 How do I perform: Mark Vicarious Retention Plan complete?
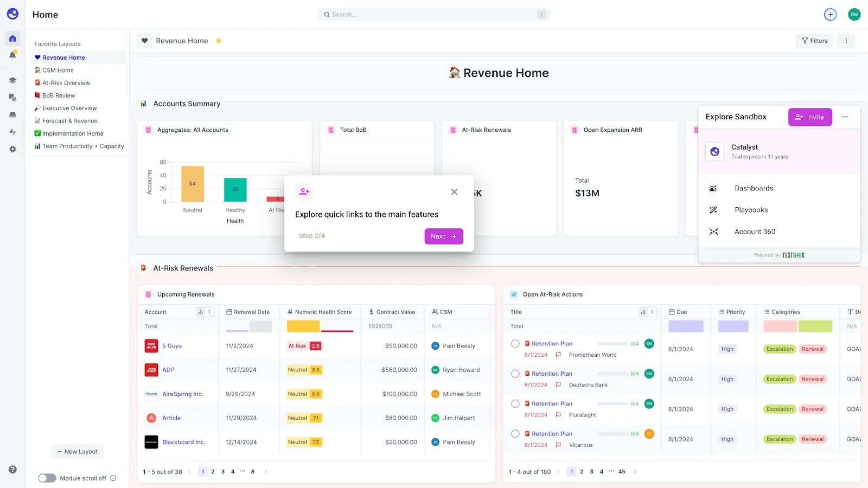[515, 434]
